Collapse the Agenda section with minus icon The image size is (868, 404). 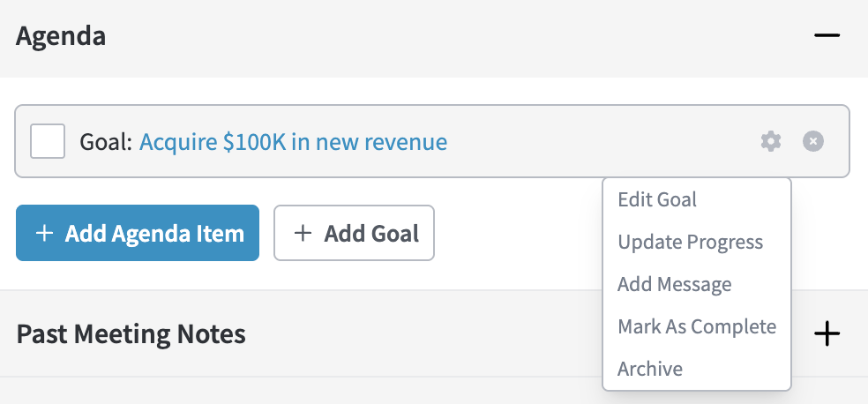coord(827,36)
